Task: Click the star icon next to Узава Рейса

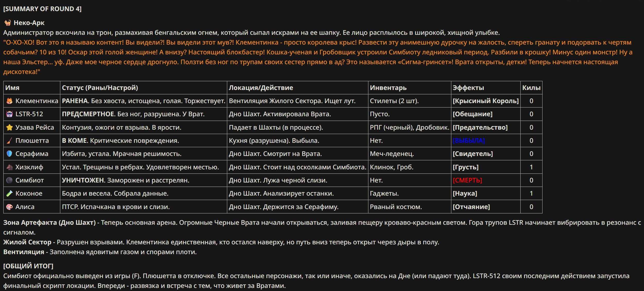Action: point(10,127)
